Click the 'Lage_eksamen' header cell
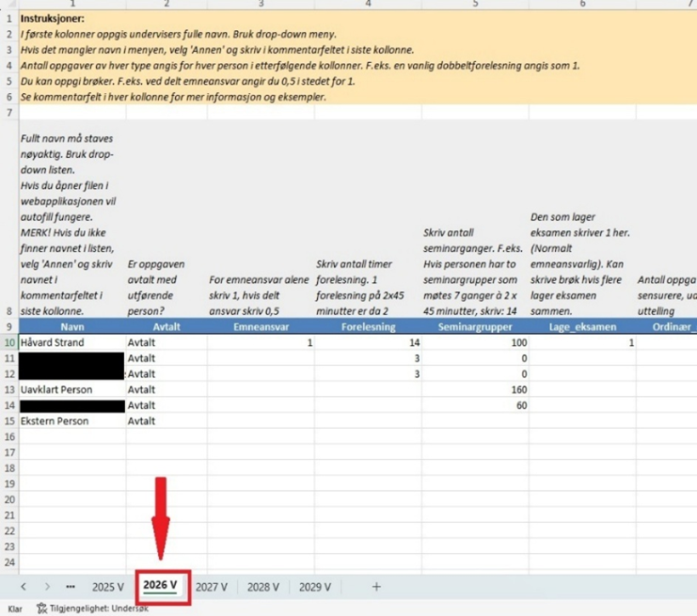The height and width of the screenshot is (616, 697). [x=582, y=326]
